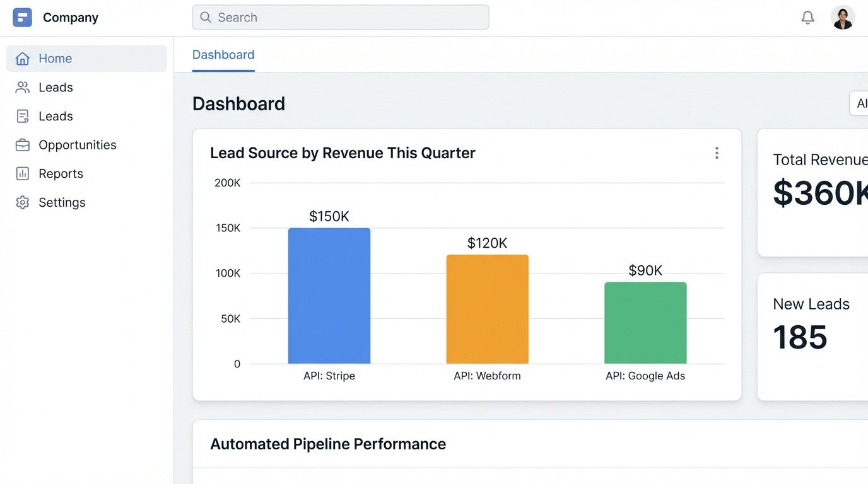The width and height of the screenshot is (868, 484).
Task: Click the Company logo icon
Action: click(22, 18)
